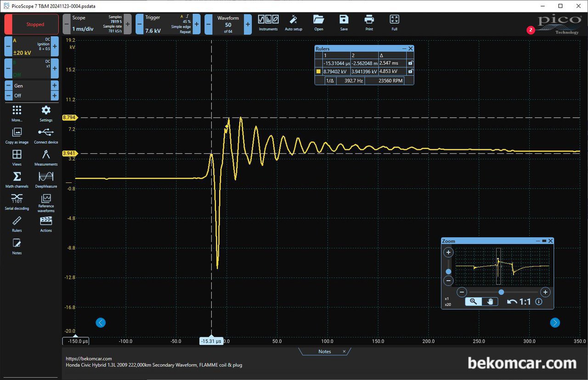Click the DeepMeasure icon

(x=46, y=179)
